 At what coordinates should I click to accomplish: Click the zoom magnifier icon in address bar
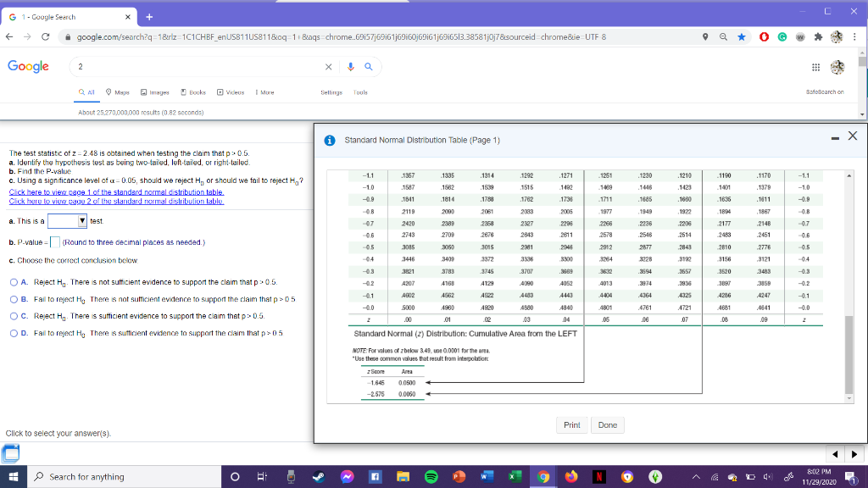tap(723, 37)
